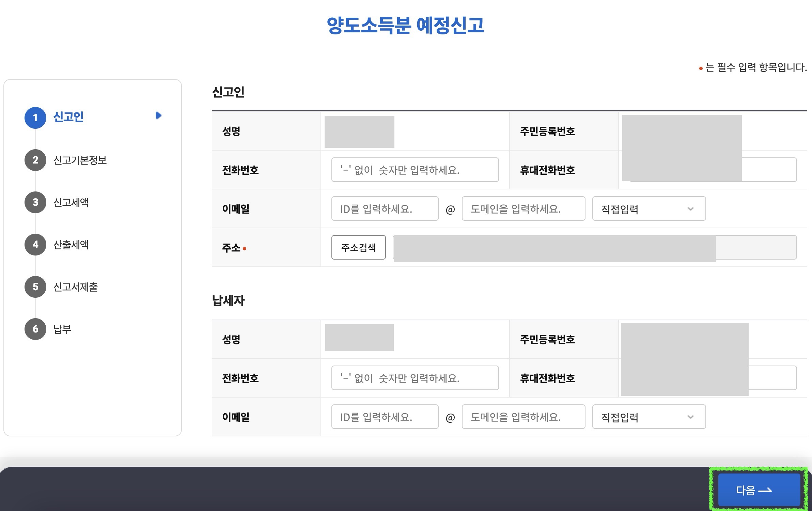This screenshot has width=812, height=511.
Task: Click the 납세자 email domain input field
Action: (523, 417)
